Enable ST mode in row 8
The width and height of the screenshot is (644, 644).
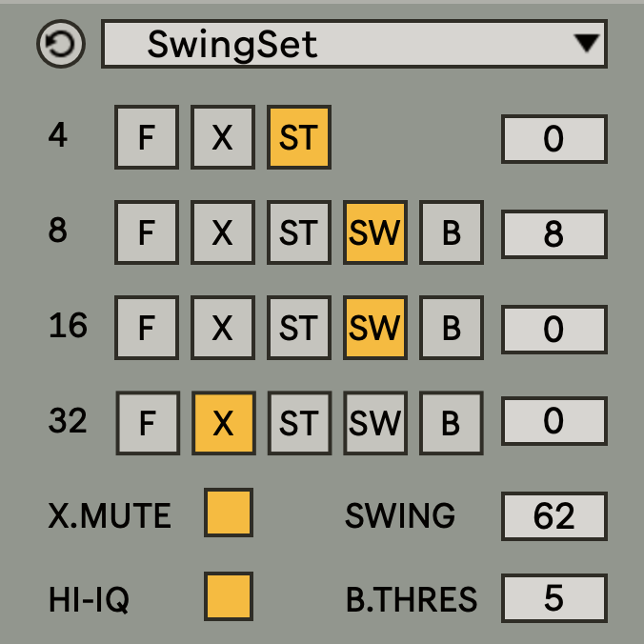tap(298, 233)
